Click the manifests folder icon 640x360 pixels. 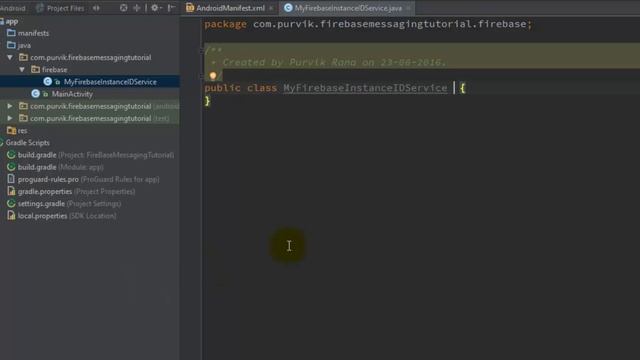tap(11, 33)
